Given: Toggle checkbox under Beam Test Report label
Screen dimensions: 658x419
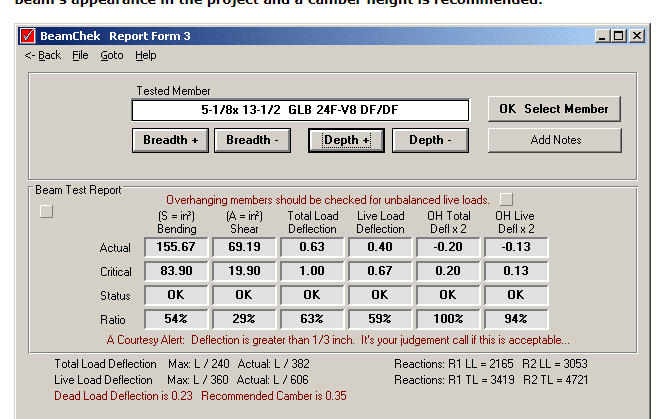Looking at the screenshot, I should point(46,211).
